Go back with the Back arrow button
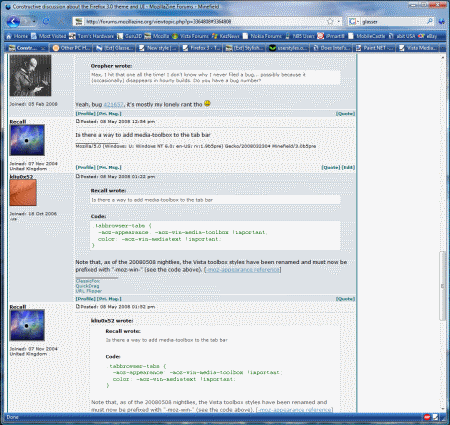450x425 pixels. click(x=13, y=22)
